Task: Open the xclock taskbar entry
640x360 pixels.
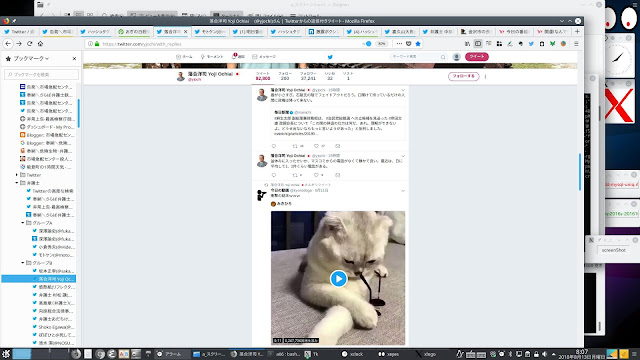Action: coord(353,354)
